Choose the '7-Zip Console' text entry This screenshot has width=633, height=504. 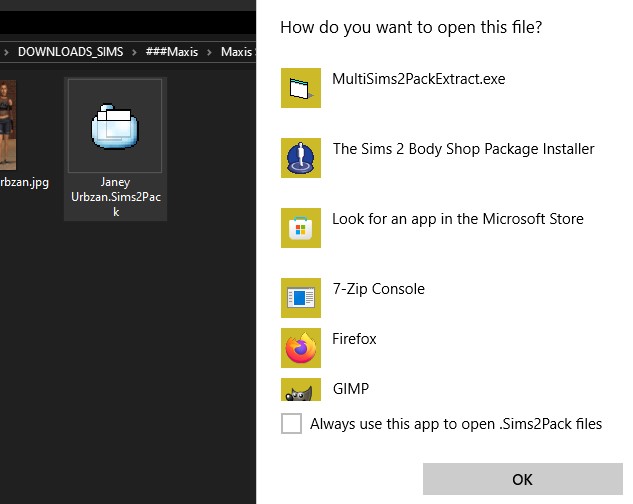tap(378, 289)
